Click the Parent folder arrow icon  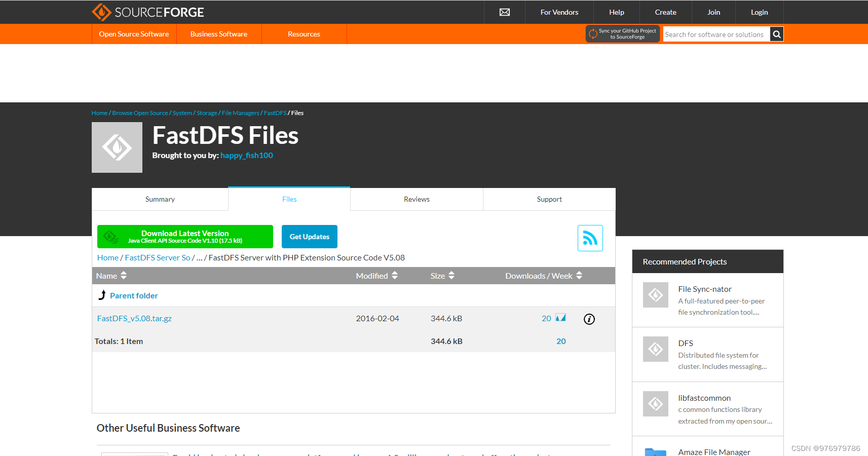coord(102,295)
